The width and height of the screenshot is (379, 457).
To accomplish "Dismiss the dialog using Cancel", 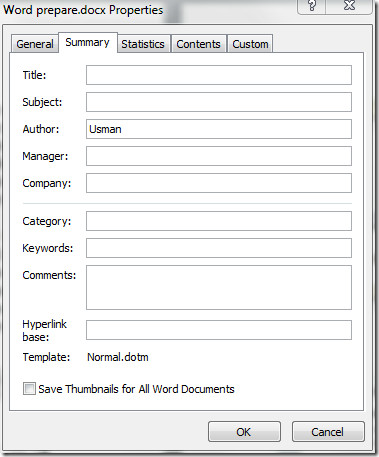I will tap(328, 432).
